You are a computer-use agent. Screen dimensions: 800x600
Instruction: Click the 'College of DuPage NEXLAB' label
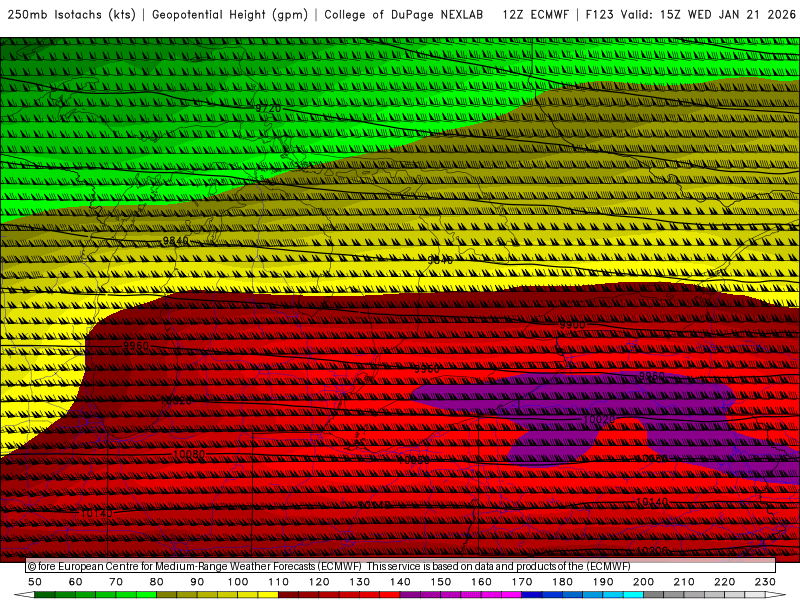404,15
